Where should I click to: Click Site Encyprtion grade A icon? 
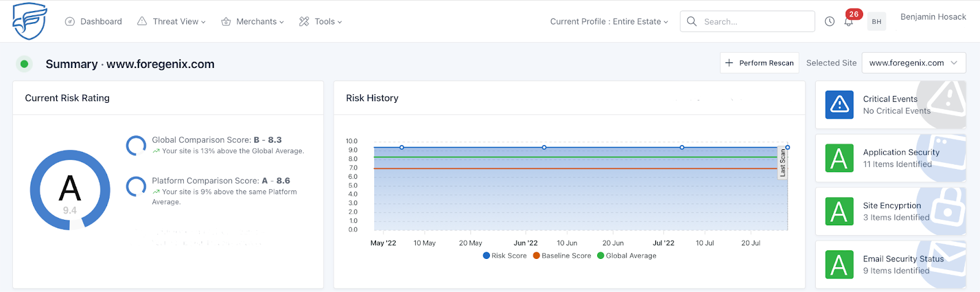[839, 211]
